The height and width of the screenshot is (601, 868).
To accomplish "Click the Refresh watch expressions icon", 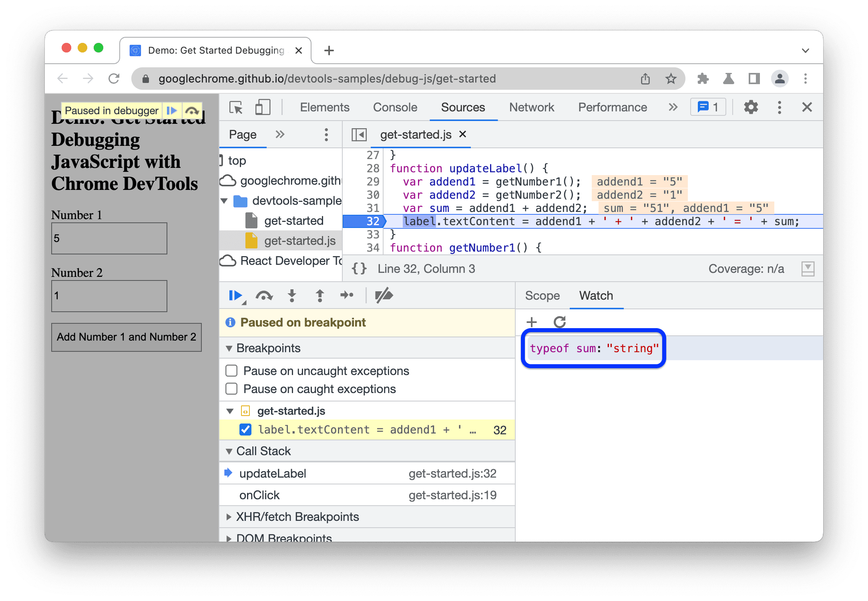I will 559,323.
